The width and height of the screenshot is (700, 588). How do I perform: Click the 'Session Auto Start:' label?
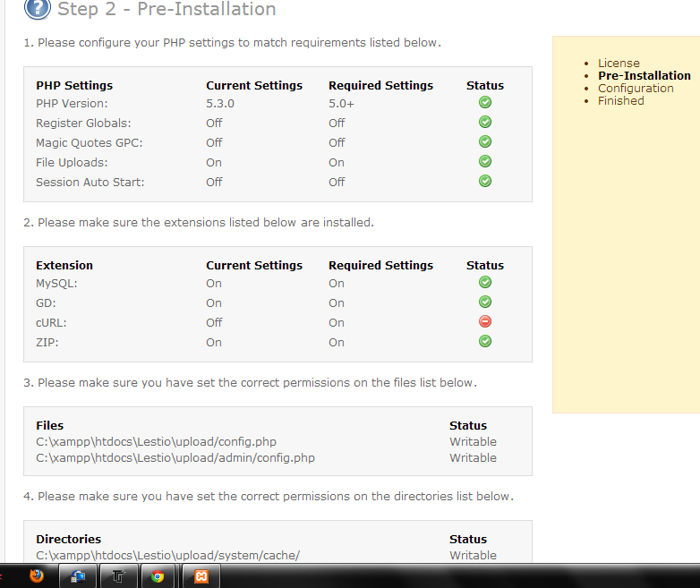point(90,182)
